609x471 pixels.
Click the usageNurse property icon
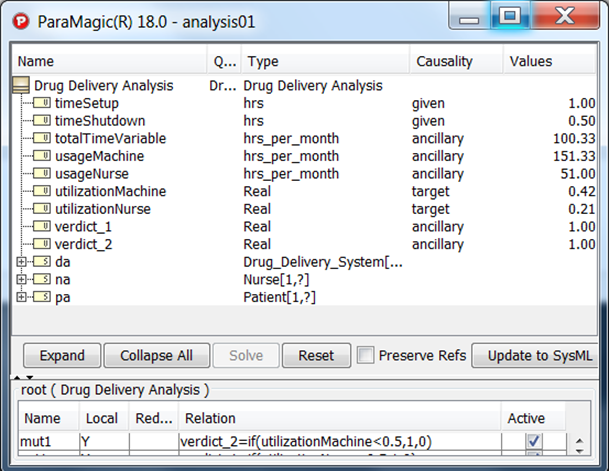(42, 173)
